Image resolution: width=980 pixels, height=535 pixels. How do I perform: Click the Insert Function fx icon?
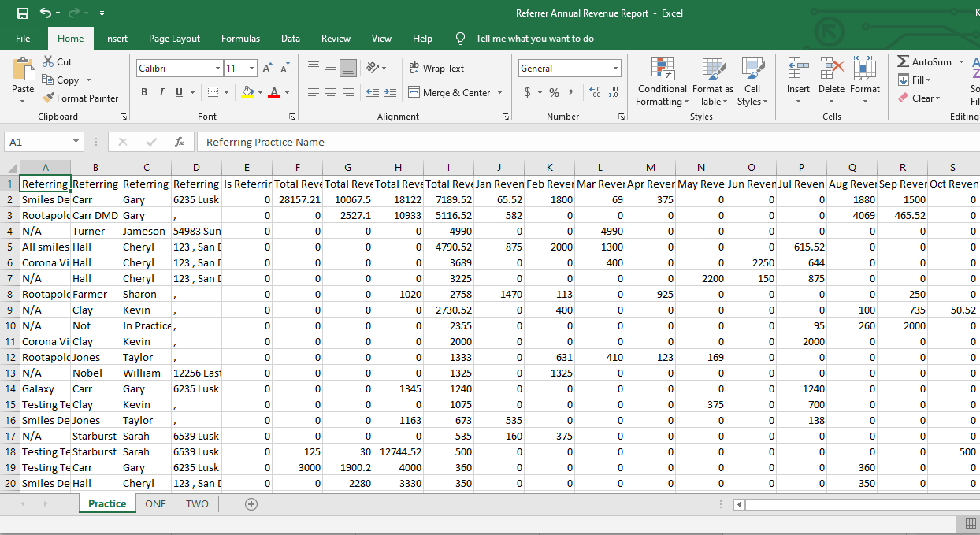180,142
